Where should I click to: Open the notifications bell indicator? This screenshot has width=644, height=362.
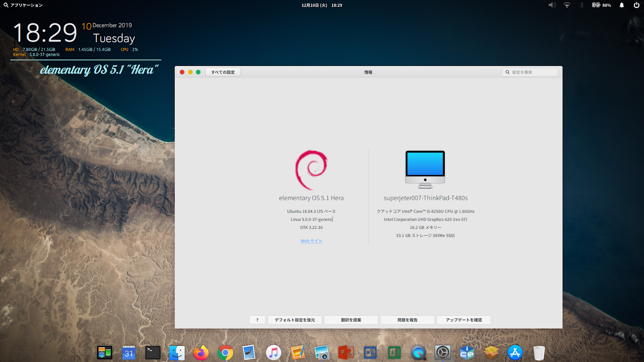coord(622,5)
